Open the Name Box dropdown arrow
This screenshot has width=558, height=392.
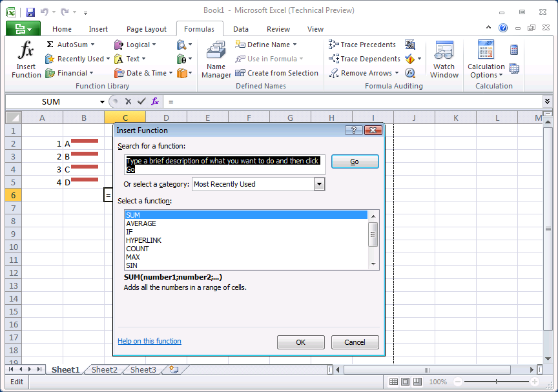[102, 102]
